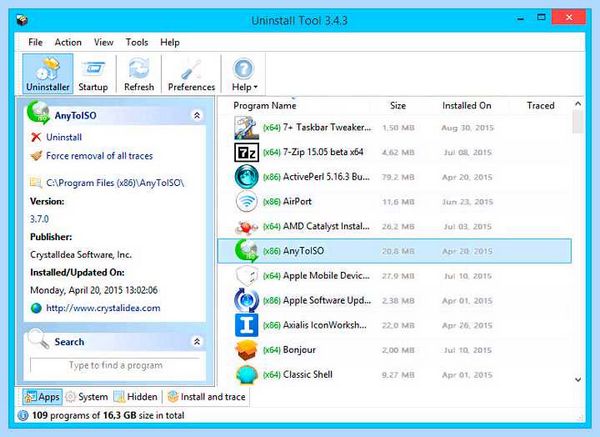
Task: Click the list scrollbar up arrow
Action: (x=578, y=104)
